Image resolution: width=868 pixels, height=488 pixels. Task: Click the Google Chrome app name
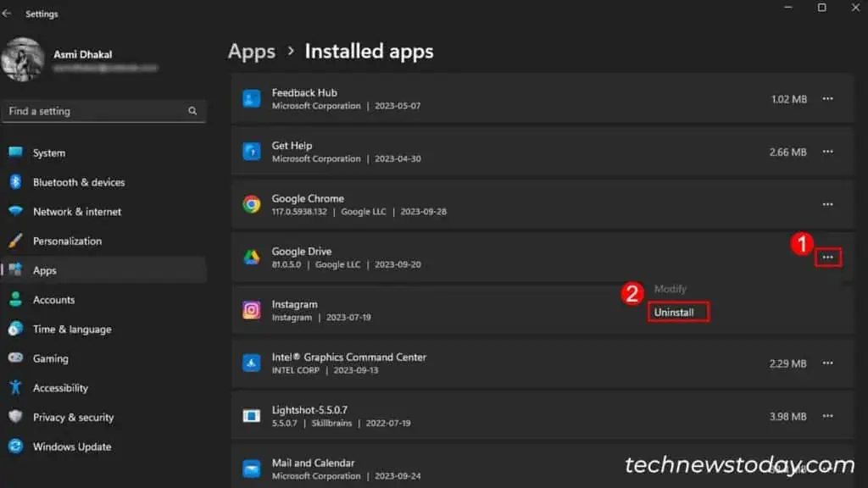(308, 198)
